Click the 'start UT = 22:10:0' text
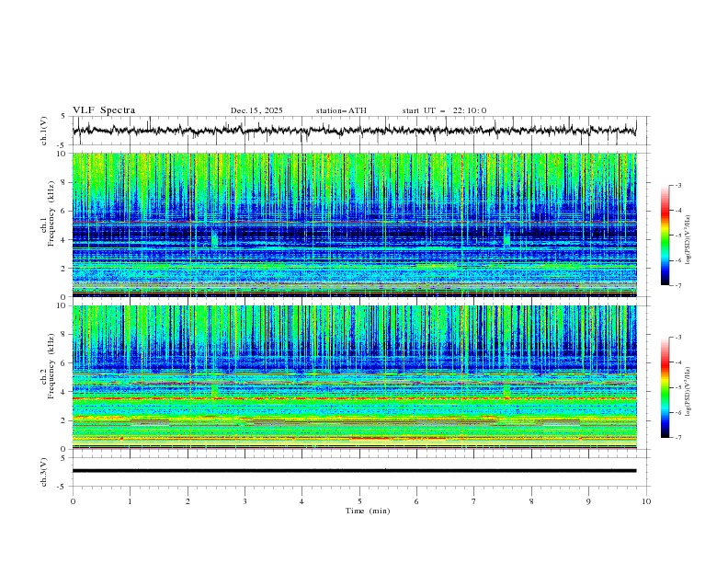The image size is (728, 563). coord(444,110)
